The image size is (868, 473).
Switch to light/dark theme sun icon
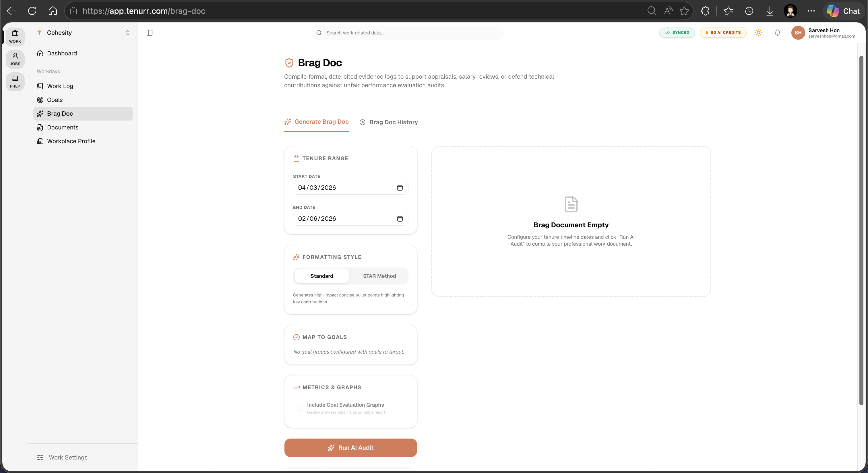pos(758,33)
